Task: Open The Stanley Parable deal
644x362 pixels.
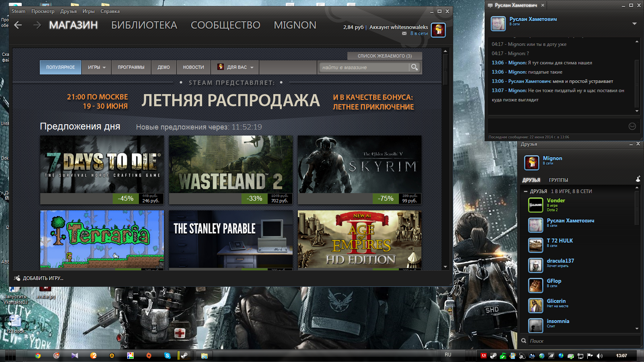Action: point(231,240)
